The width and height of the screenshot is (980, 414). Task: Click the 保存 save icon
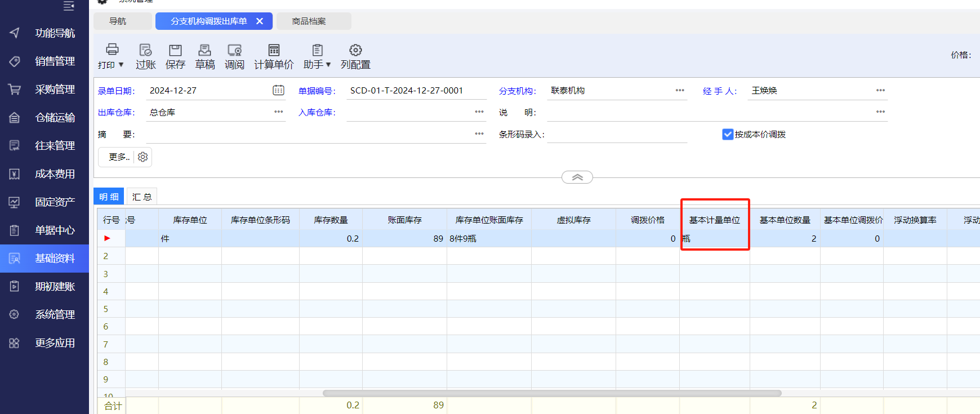point(175,50)
